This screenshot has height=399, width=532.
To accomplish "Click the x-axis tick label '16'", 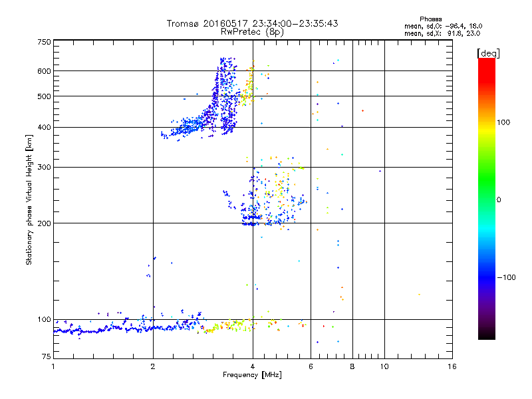I will (x=452, y=366).
